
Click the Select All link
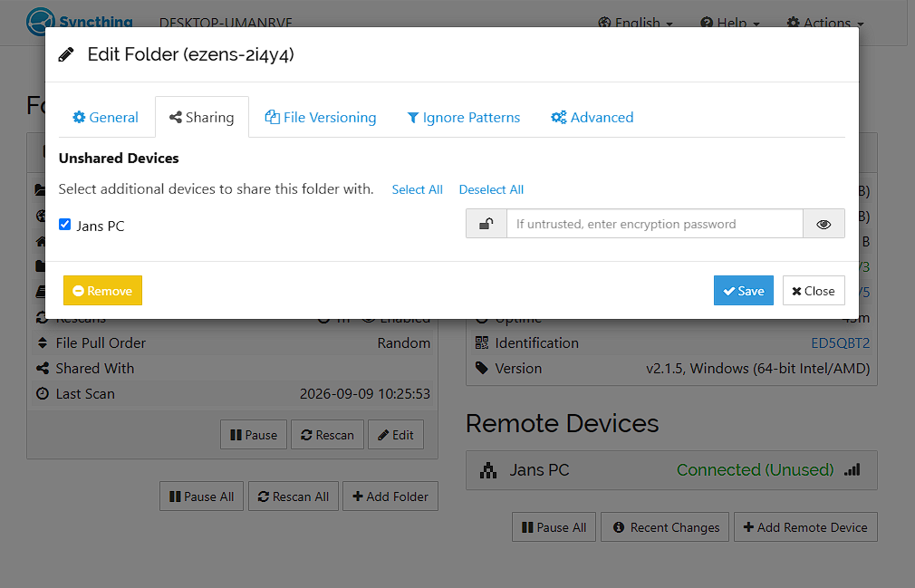418,189
